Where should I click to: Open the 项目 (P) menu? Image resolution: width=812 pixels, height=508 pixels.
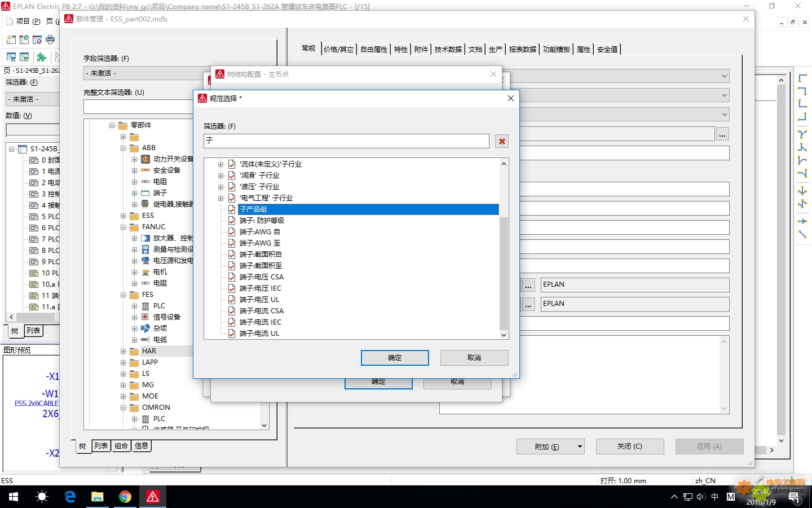(28, 21)
